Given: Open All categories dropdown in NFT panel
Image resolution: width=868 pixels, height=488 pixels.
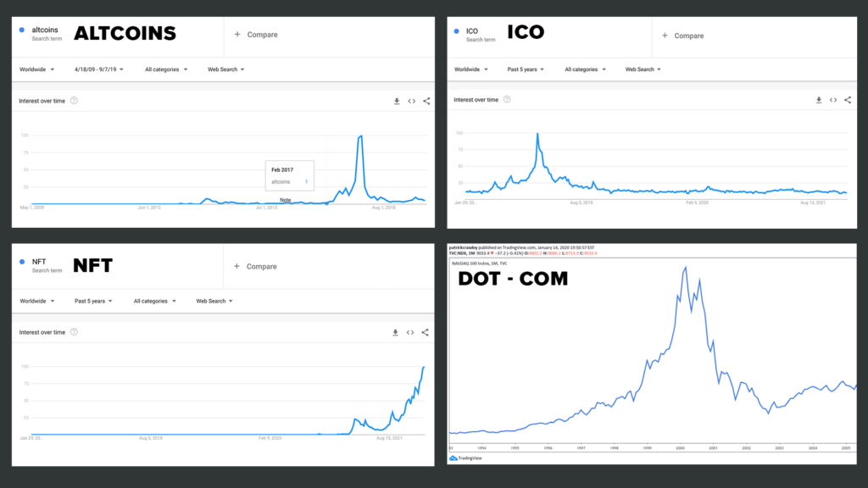Looking at the screenshot, I should (154, 301).
